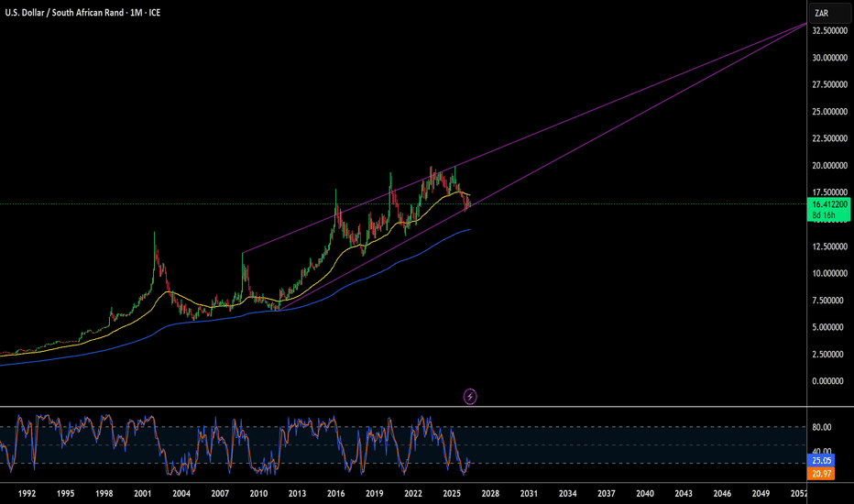This screenshot has width=854, height=504.
Task: Click the 2022 time axis label
Action: [413, 494]
